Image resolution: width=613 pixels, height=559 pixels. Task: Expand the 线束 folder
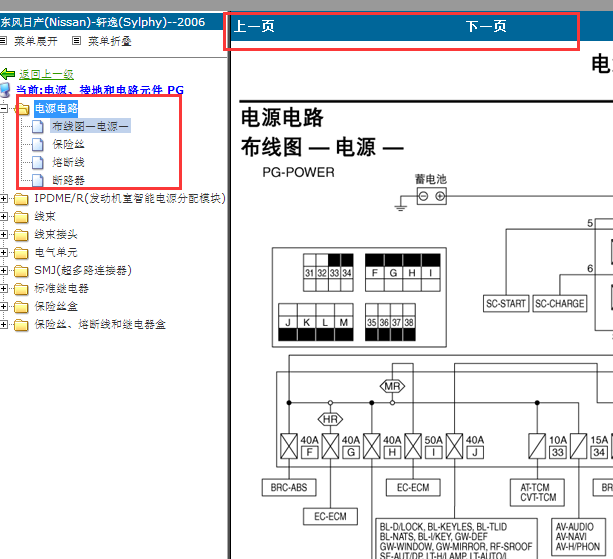click(x=4, y=217)
